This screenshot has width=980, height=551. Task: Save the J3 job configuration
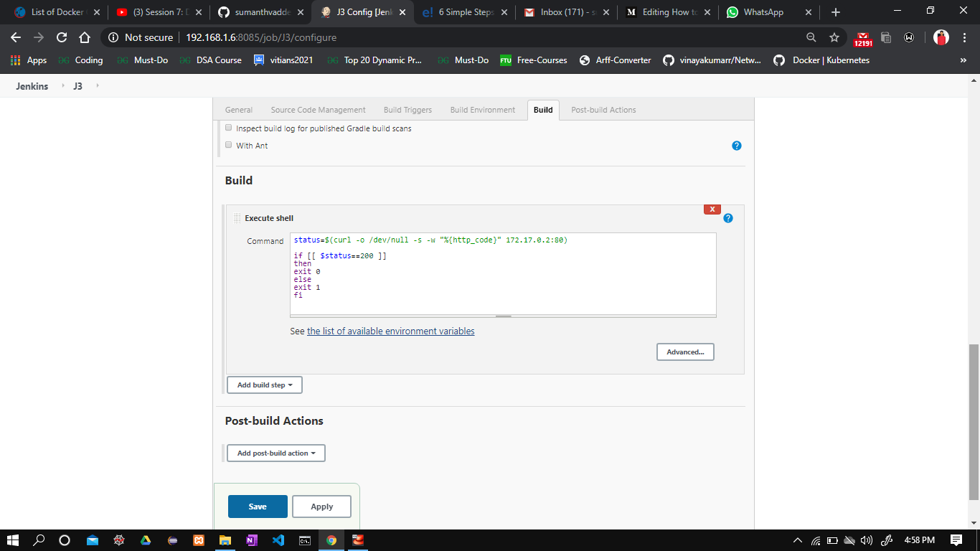(x=257, y=506)
